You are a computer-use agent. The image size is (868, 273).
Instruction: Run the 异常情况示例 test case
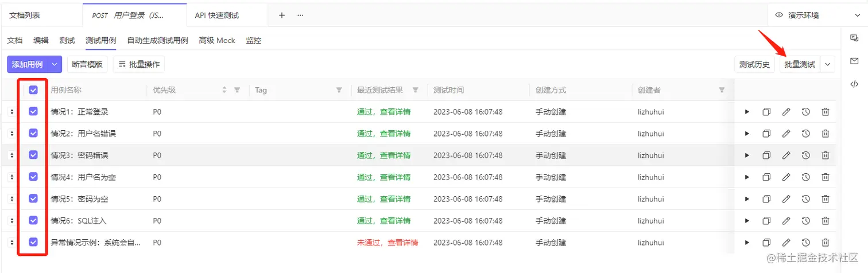(747, 243)
